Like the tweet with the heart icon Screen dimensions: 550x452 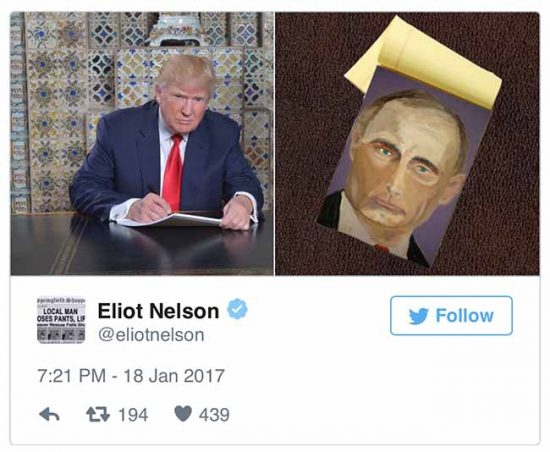click(x=183, y=414)
